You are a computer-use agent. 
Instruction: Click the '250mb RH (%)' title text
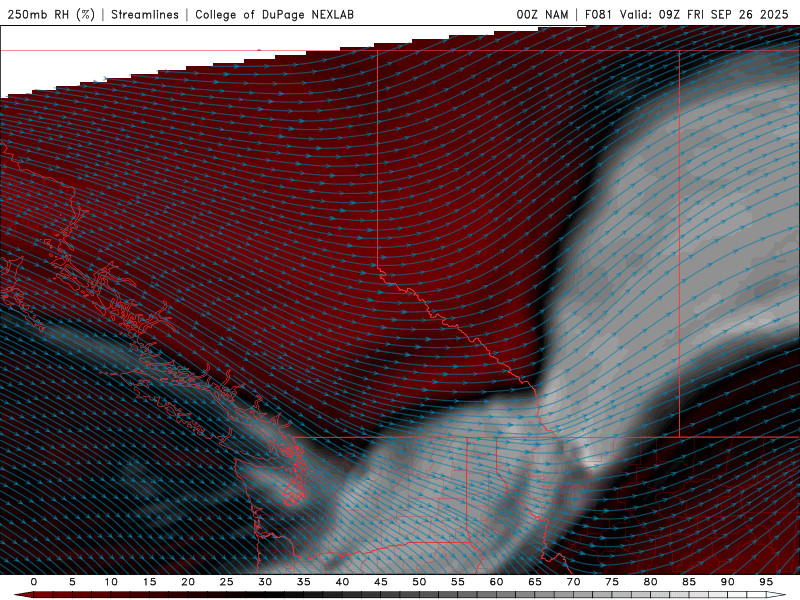coord(51,14)
